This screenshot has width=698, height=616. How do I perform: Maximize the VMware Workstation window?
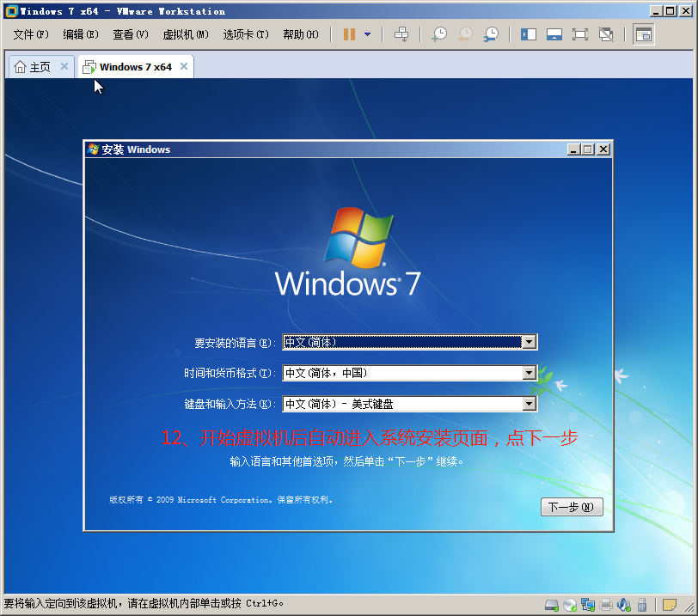coord(670,11)
